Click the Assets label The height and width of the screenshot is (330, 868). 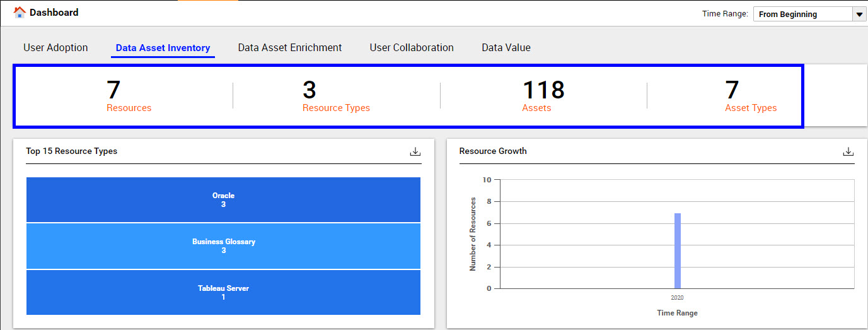click(x=537, y=108)
